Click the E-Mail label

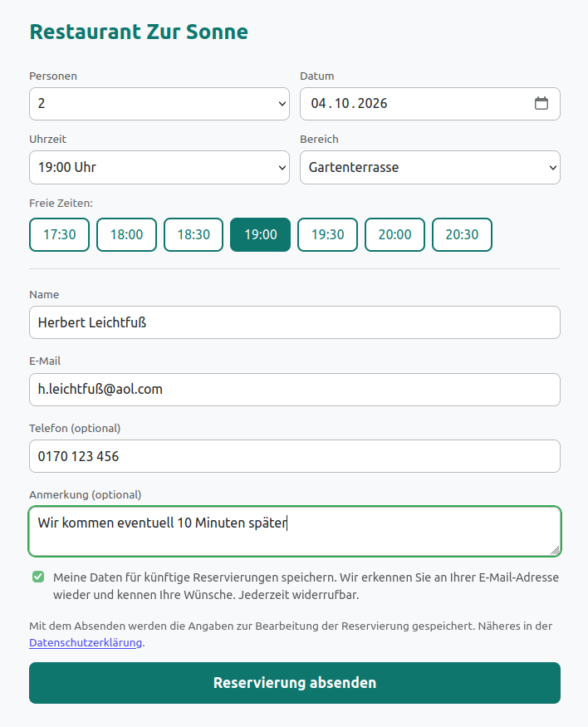(45, 361)
